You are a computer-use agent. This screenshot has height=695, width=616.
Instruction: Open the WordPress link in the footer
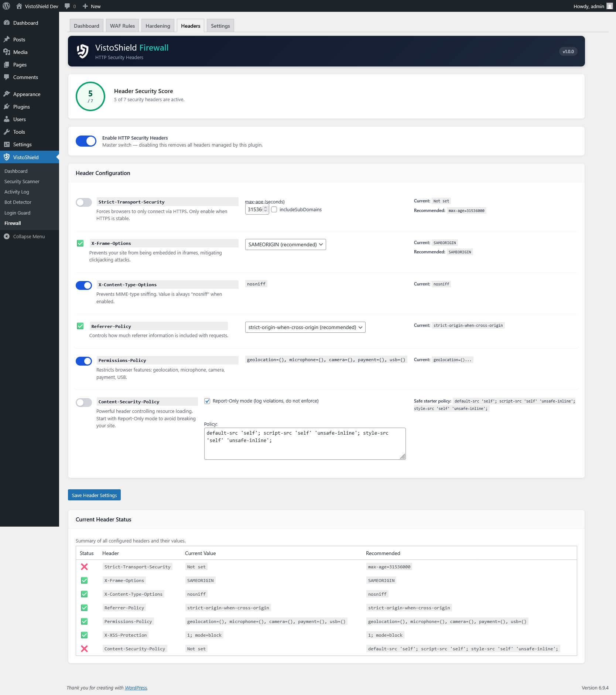136,688
